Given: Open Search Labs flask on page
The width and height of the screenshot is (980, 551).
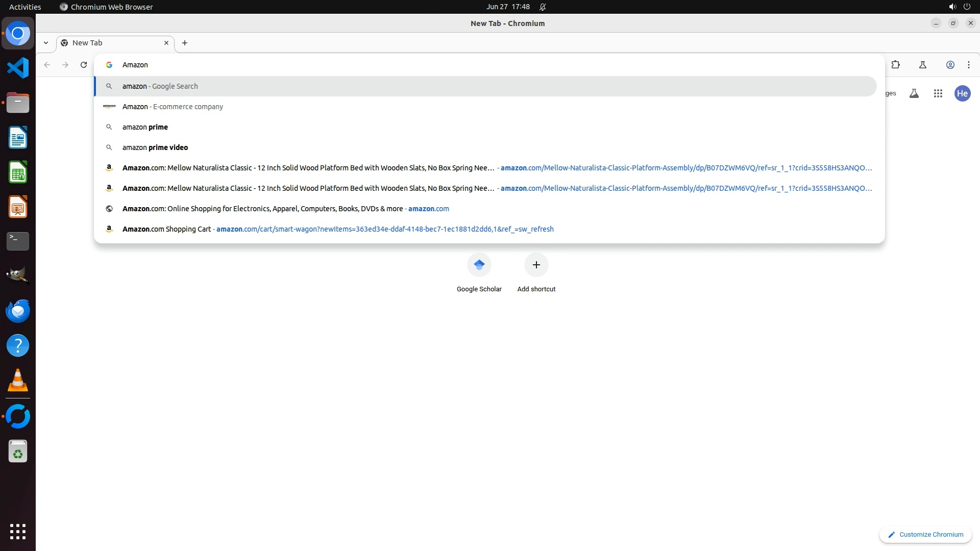Looking at the screenshot, I should coord(914,93).
